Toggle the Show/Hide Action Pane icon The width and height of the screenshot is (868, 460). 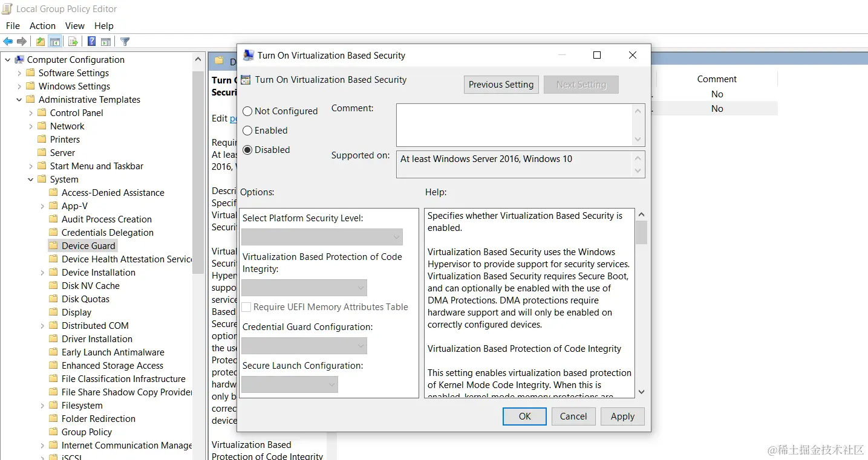(x=106, y=42)
